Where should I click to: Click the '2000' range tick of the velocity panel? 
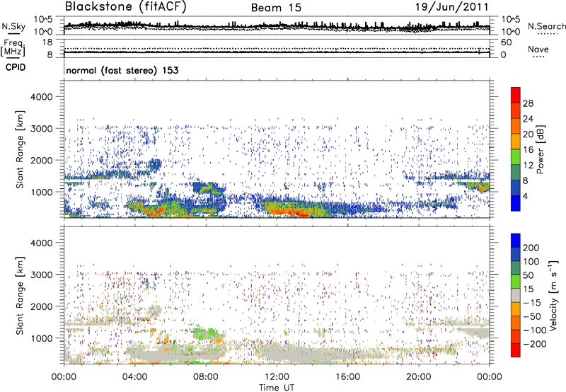[x=42, y=306]
